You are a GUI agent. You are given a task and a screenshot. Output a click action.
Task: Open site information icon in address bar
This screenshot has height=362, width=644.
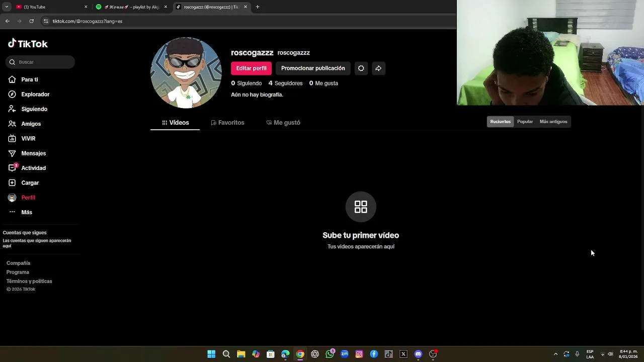pos(46,21)
